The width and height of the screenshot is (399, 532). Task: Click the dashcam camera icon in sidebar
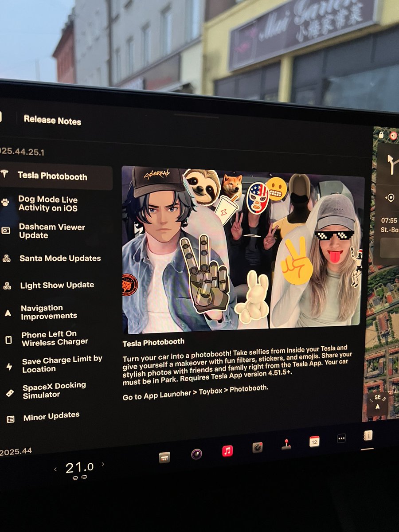click(6, 231)
